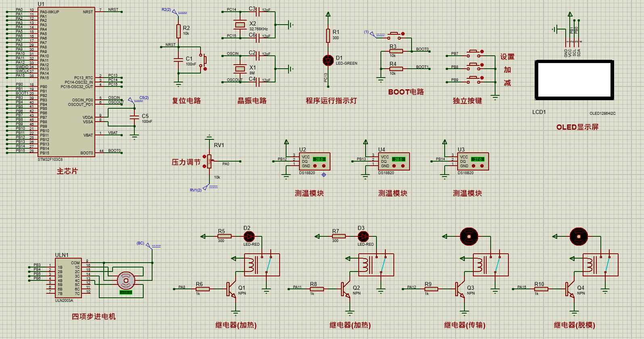The height and width of the screenshot is (339, 644).
Task: Click the X1 8M crystal symbol
Action: tap(240, 69)
